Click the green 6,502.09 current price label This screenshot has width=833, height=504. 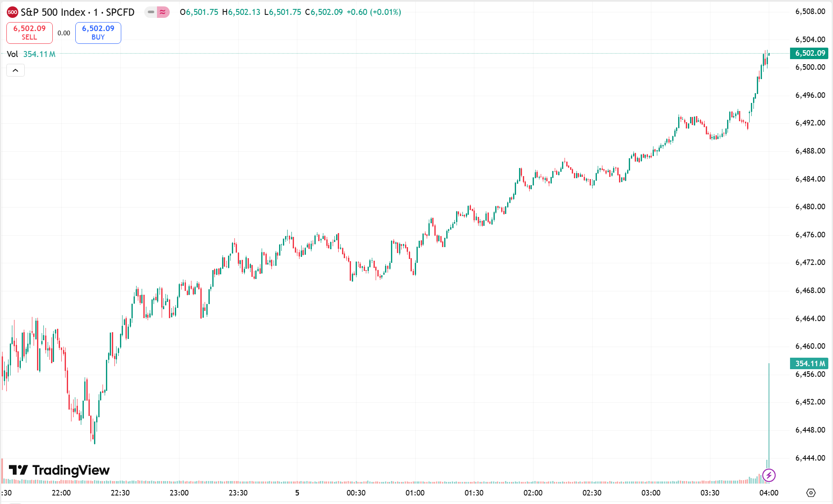[x=809, y=53]
